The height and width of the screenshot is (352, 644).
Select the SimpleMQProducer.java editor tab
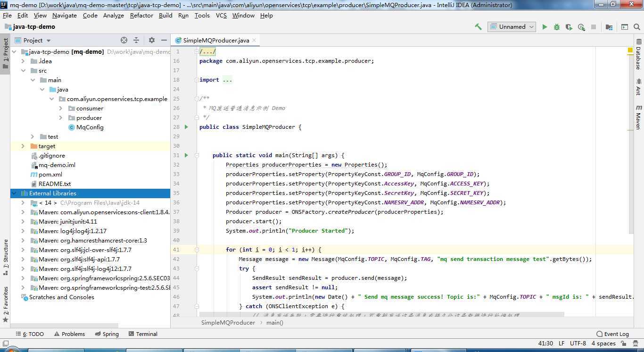pos(216,40)
